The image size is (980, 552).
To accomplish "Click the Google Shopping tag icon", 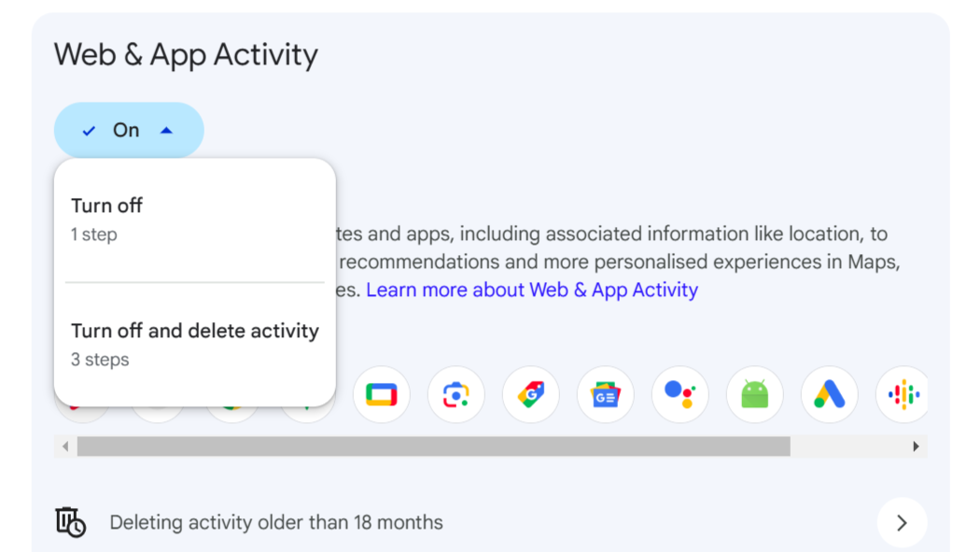I will coord(530,394).
